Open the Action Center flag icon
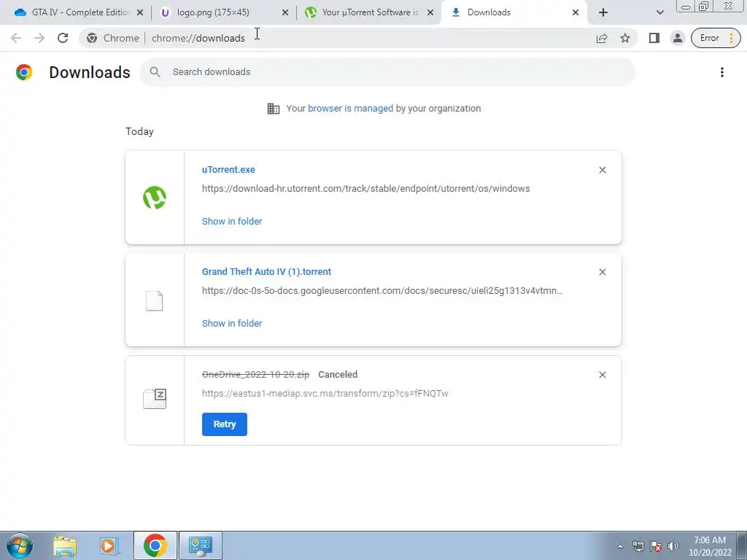 pyautogui.click(x=656, y=546)
